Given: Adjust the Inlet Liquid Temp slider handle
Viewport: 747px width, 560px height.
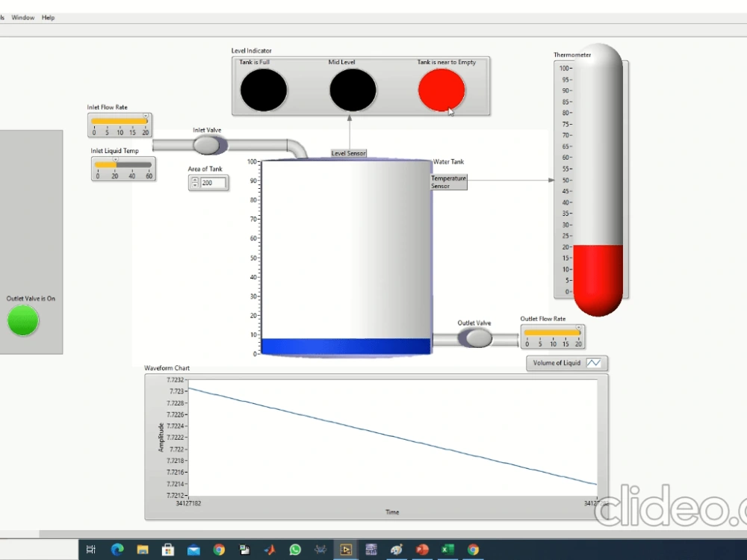Looking at the screenshot, I should [116, 158].
